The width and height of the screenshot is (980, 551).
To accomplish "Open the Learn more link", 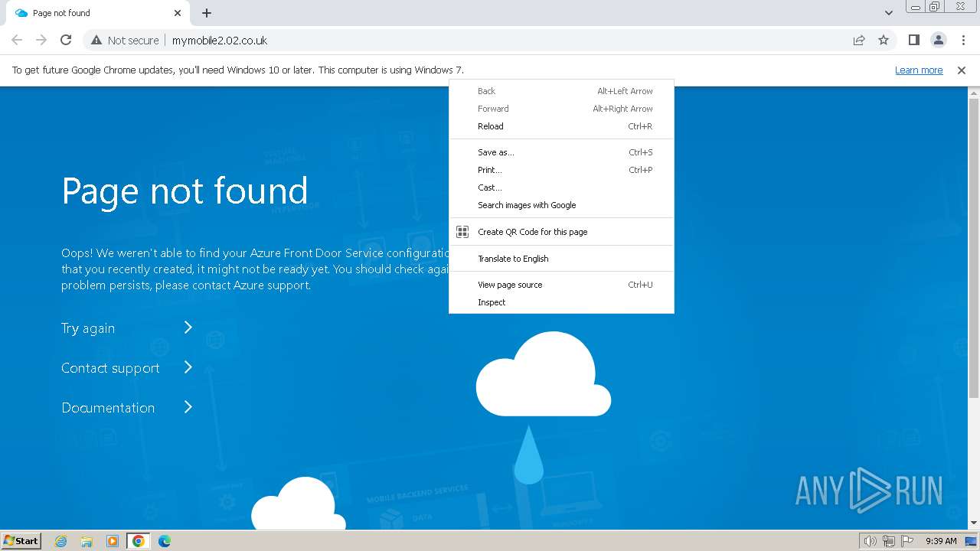I will click(x=919, y=70).
